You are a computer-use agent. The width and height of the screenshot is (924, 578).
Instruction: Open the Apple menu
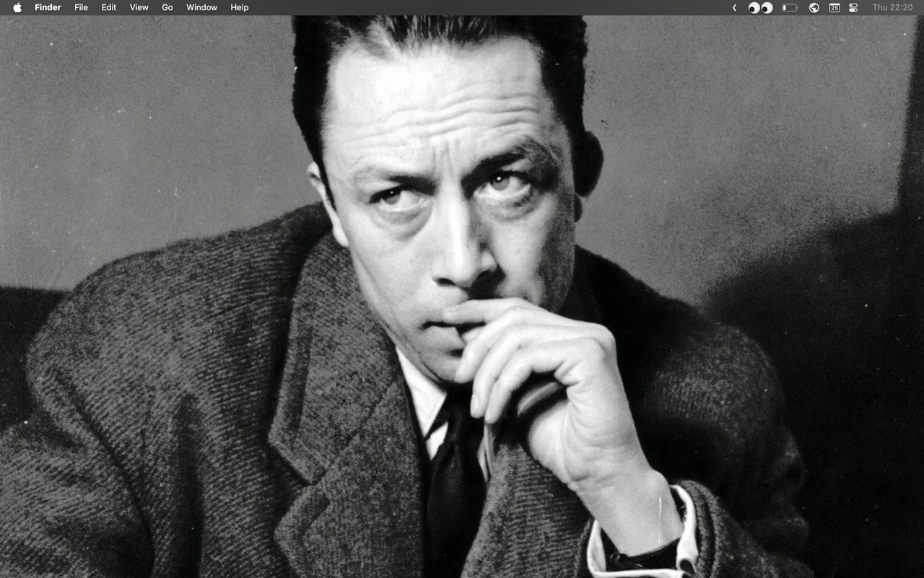(x=17, y=7)
